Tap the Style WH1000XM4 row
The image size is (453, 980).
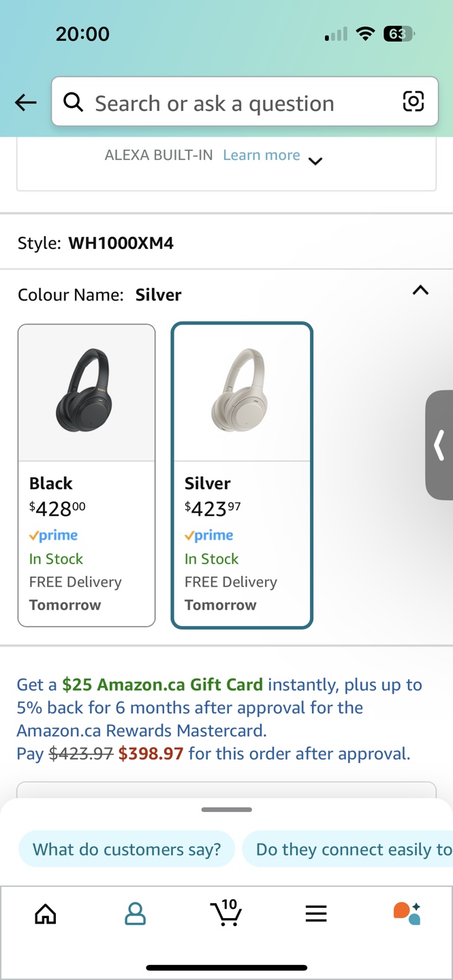pyautogui.click(x=226, y=243)
